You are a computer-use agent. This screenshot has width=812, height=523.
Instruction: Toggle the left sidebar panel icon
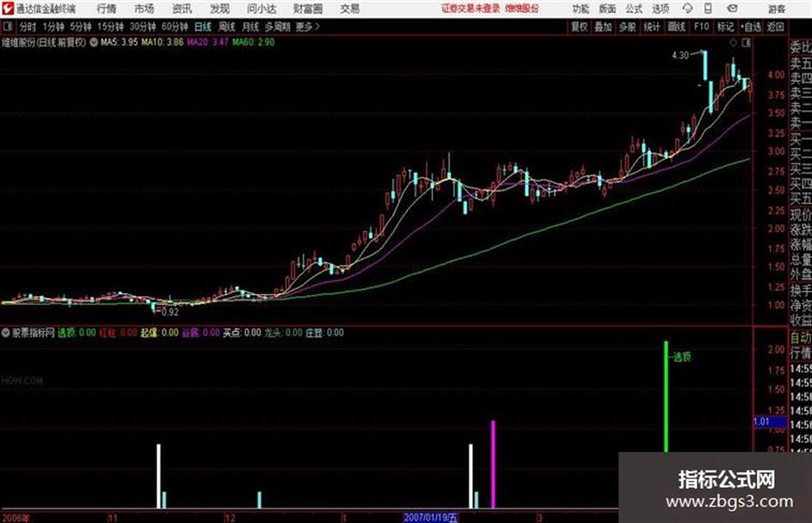8,27
